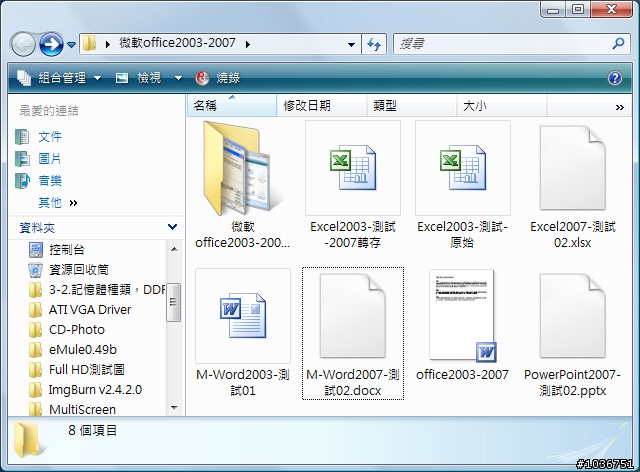The image size is (640, 472).
Task: Sort by the 修改日期 column header
Action: [322, 106]
